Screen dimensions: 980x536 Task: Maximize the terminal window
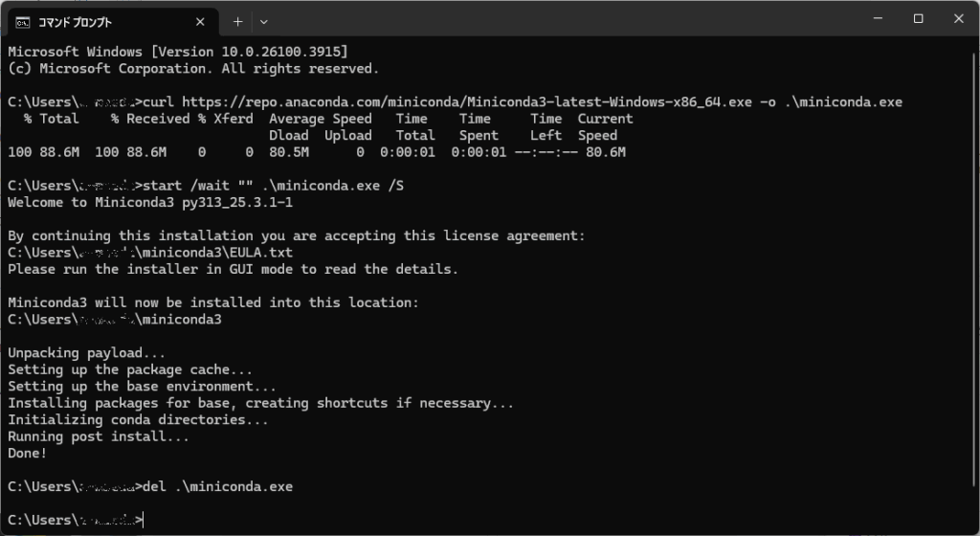(918, 19)
